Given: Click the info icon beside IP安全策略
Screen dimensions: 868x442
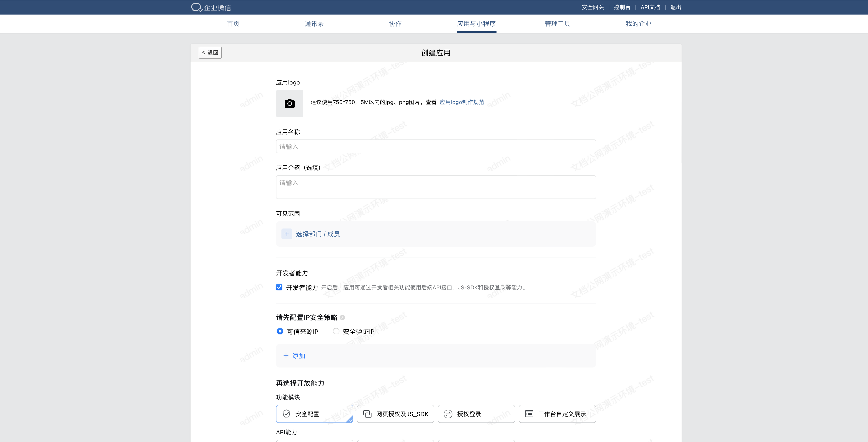Looking at the screenshot, I should click(342, 318).
